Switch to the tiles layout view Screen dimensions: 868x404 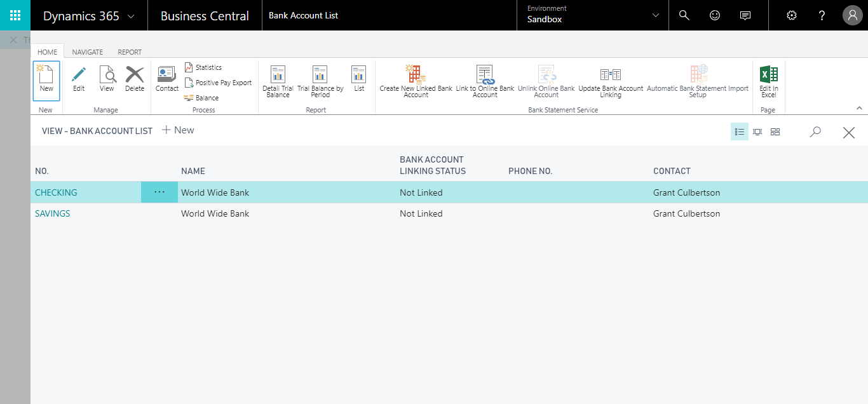pyautogui.click(x=775, y=131)
